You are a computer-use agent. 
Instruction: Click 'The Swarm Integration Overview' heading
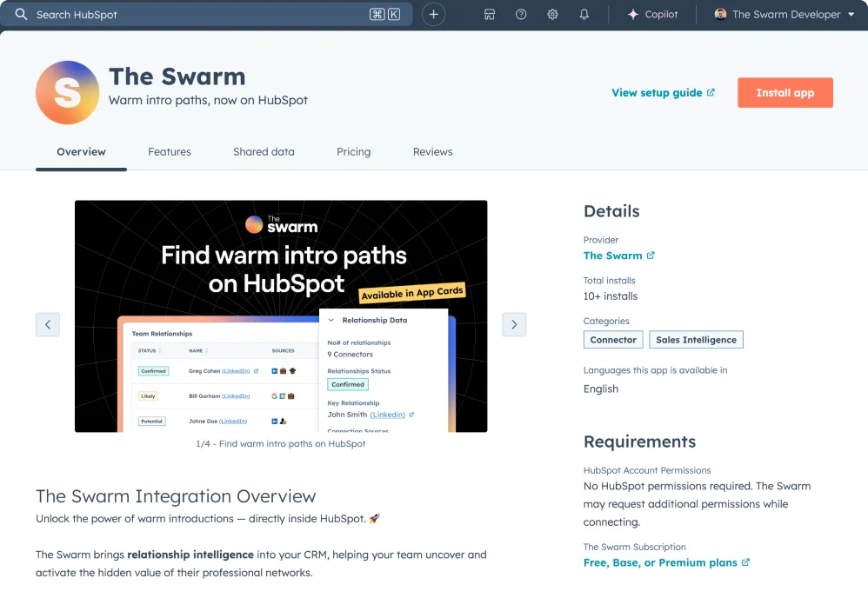[x=176, y=496]
